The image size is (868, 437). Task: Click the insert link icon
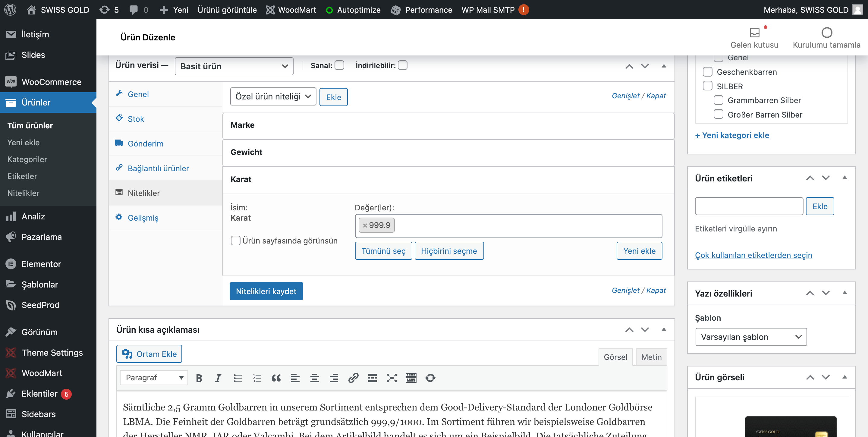click(x=353, y=378)
